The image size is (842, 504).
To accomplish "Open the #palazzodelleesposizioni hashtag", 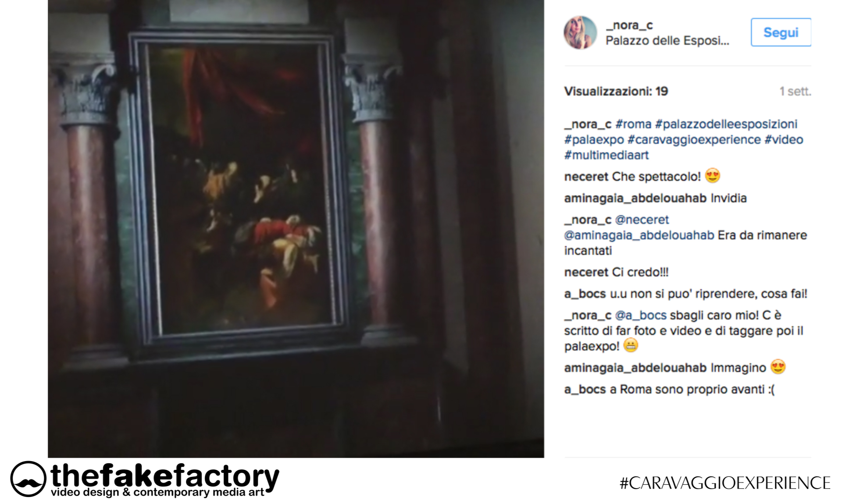I will pyautogui.click(x=726, y=124).
